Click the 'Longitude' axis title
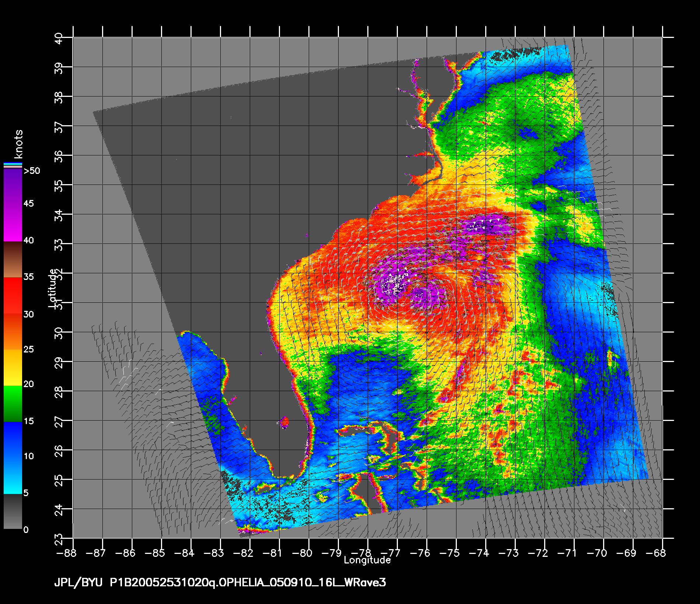 coord(367,560)
